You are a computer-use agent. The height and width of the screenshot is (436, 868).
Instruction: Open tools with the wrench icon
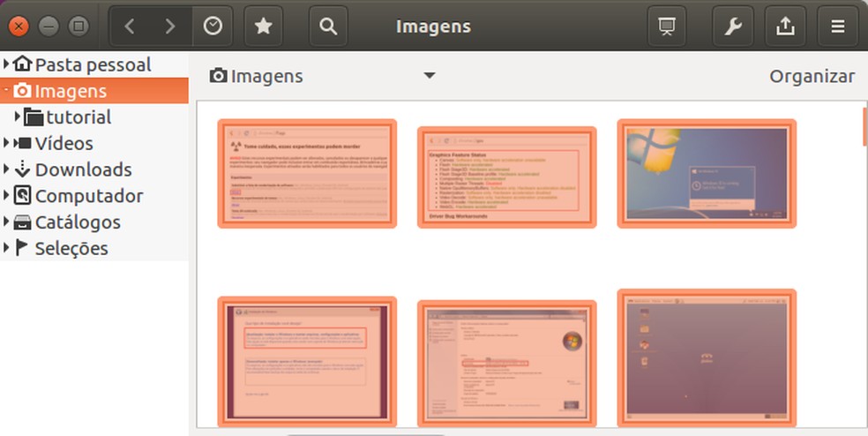(x=732, y=26)
